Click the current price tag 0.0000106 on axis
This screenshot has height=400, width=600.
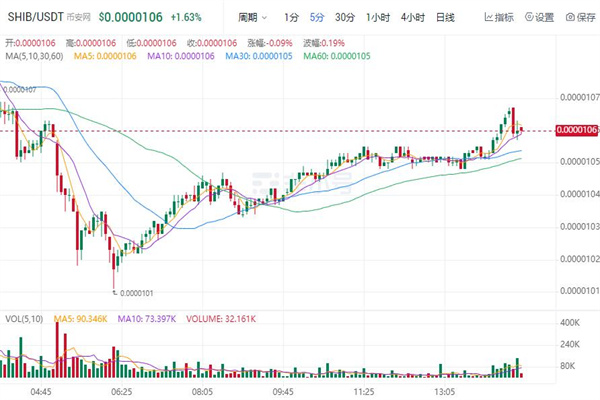click(x=575, y=130)
